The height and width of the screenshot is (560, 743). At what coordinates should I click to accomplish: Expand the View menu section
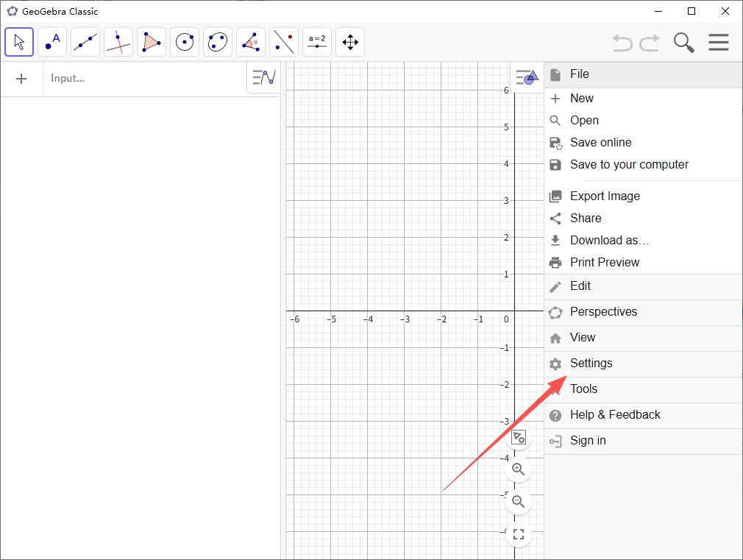(644, 338)
